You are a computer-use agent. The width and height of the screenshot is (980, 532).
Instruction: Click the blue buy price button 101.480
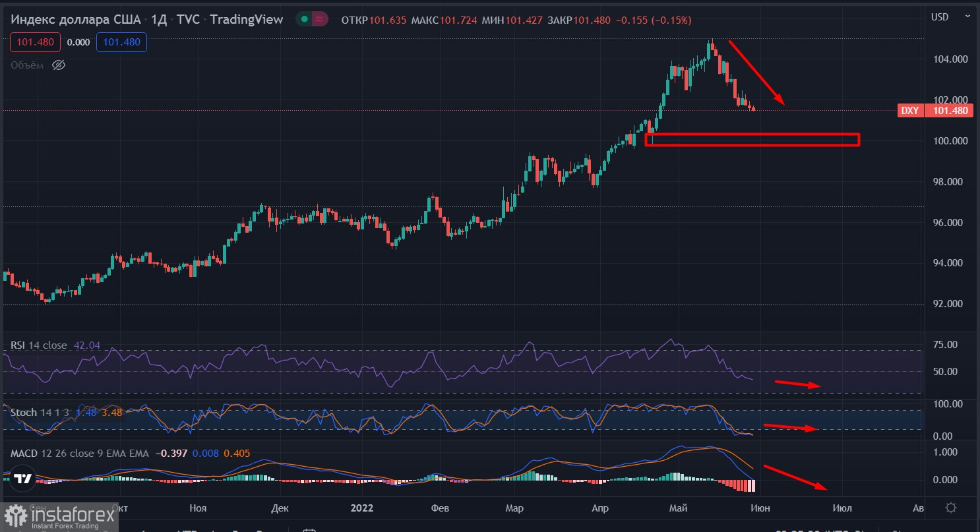point(121,42)
